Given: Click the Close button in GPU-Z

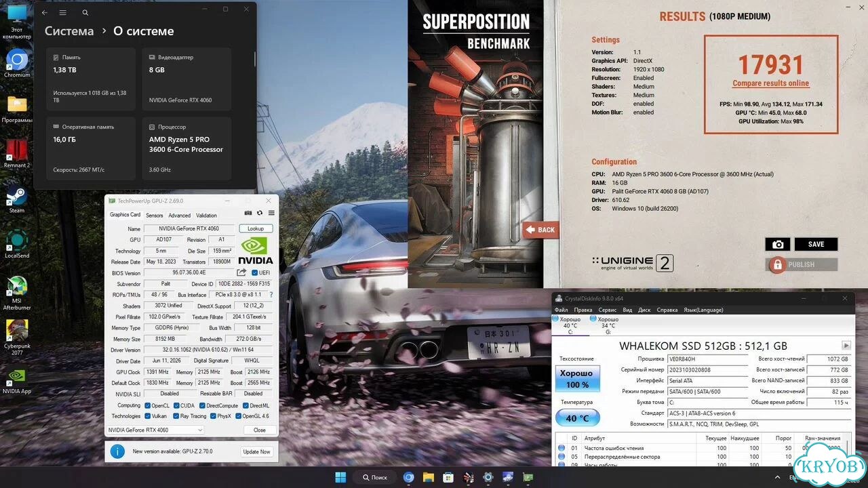Looking at the screenshot, I should point(260,430).
